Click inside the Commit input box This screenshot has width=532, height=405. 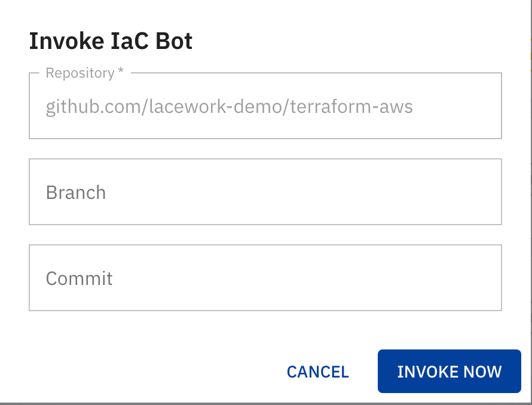point(265,277)
